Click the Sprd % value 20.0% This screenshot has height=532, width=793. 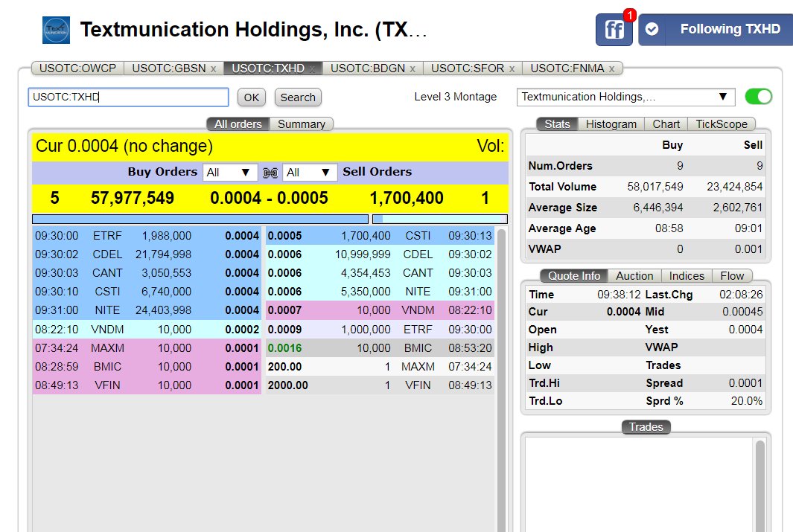coord(747,401)
